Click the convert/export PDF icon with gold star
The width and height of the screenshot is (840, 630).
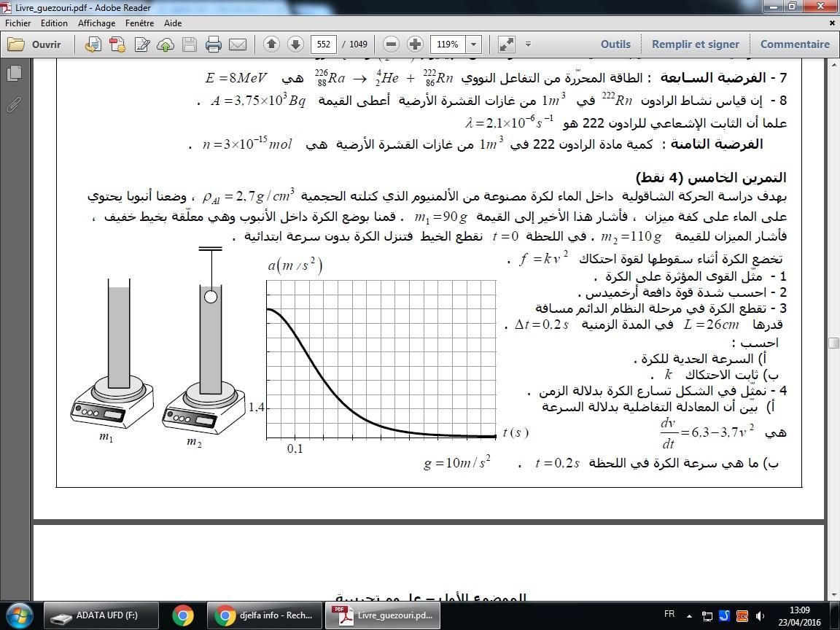[x=117, y=44]
